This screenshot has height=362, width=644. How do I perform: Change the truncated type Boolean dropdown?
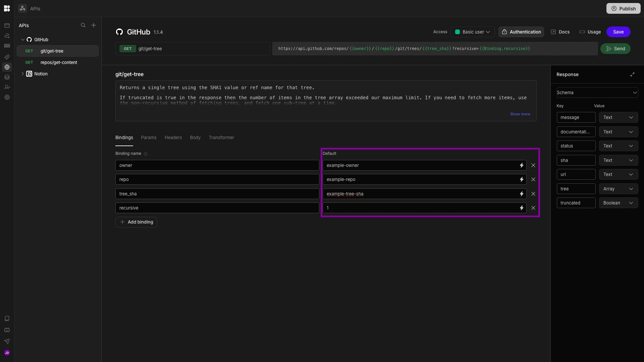[x=618, y=203]
